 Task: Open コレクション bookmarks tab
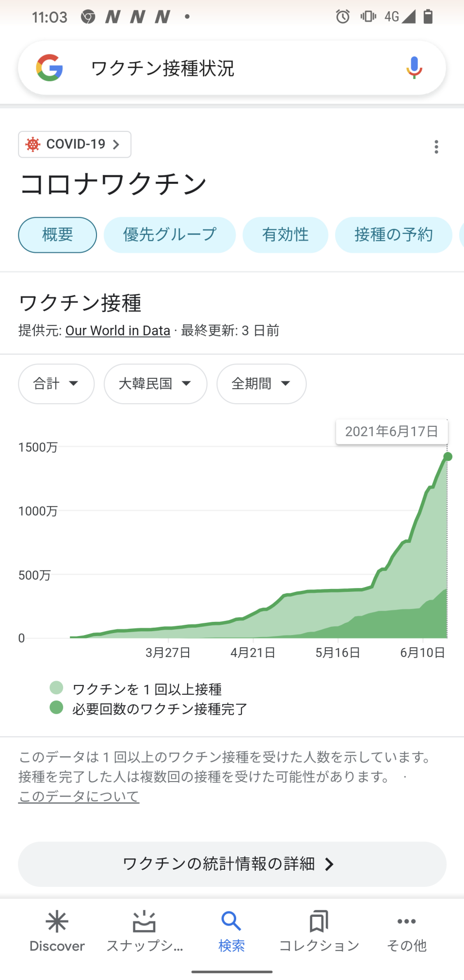tap(319, 931)
